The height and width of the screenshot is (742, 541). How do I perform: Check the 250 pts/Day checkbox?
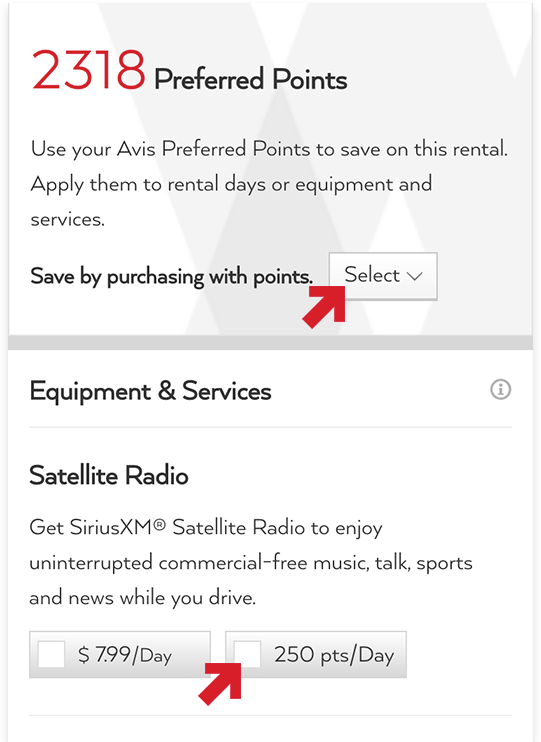click(248, 654)
